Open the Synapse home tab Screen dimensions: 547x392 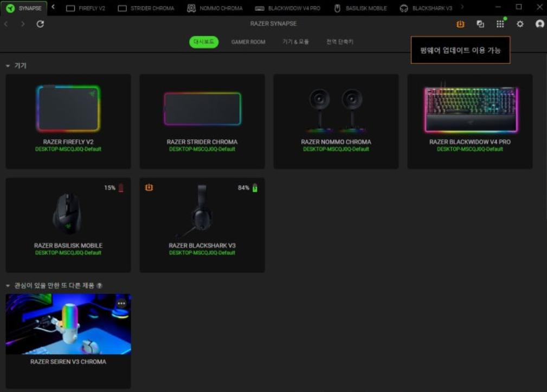coord(24,8)
